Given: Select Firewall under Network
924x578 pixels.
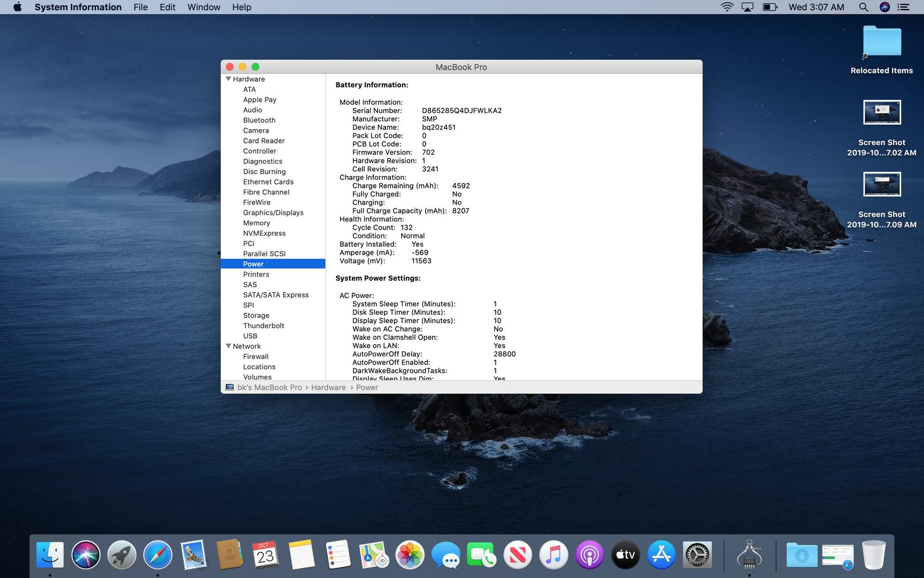Looking at the screenshot, I should (256, 356).
